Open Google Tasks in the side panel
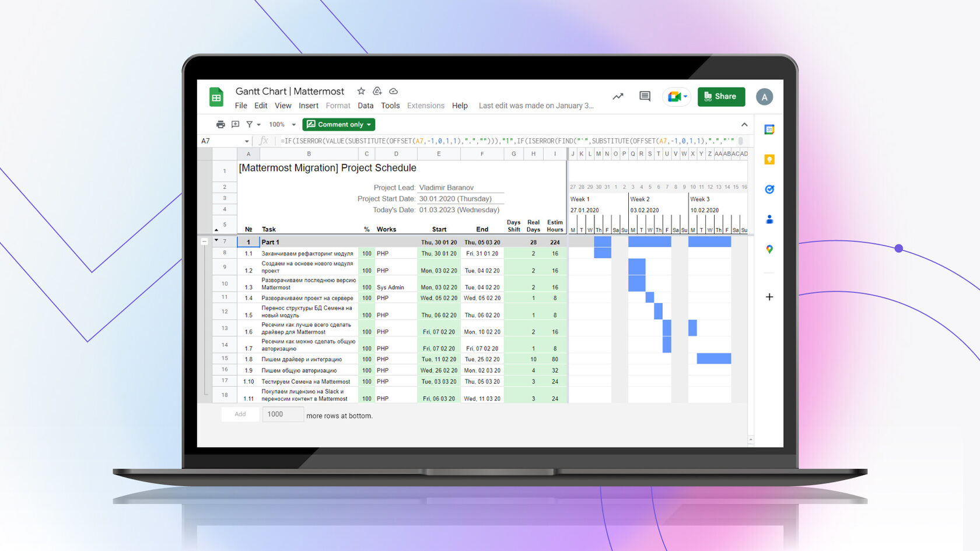This screenshot has height=551, width=980. [x=769, y=189]
